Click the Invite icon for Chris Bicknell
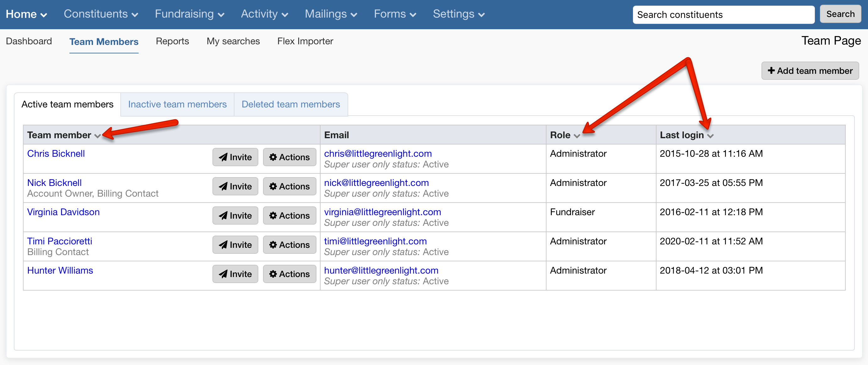Image resolution: width=868 pixels, height=365 pixels. click(x=224, y=157)
